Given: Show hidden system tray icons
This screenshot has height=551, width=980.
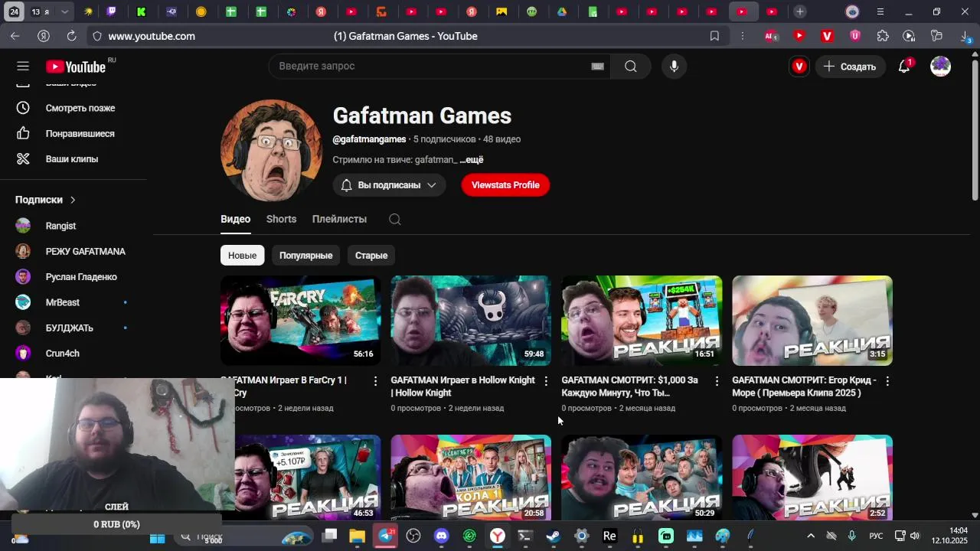Looking at the screenshot, I should pos(811,536).
